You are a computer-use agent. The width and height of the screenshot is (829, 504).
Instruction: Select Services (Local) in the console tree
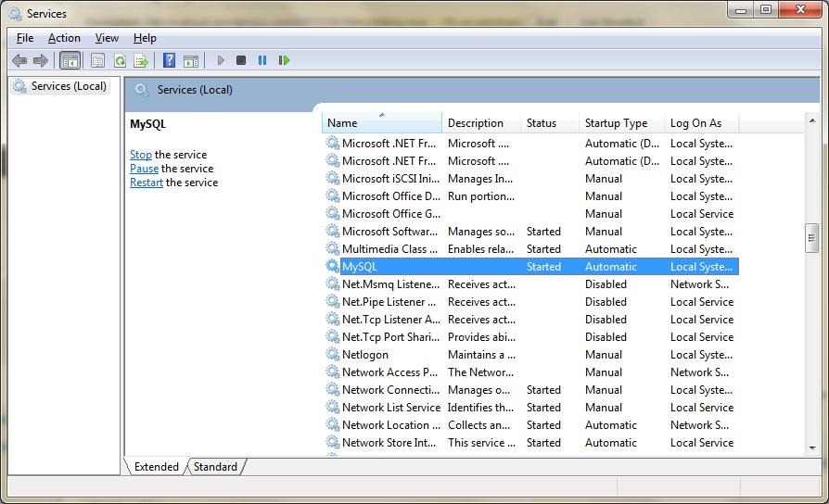(69, 86)
